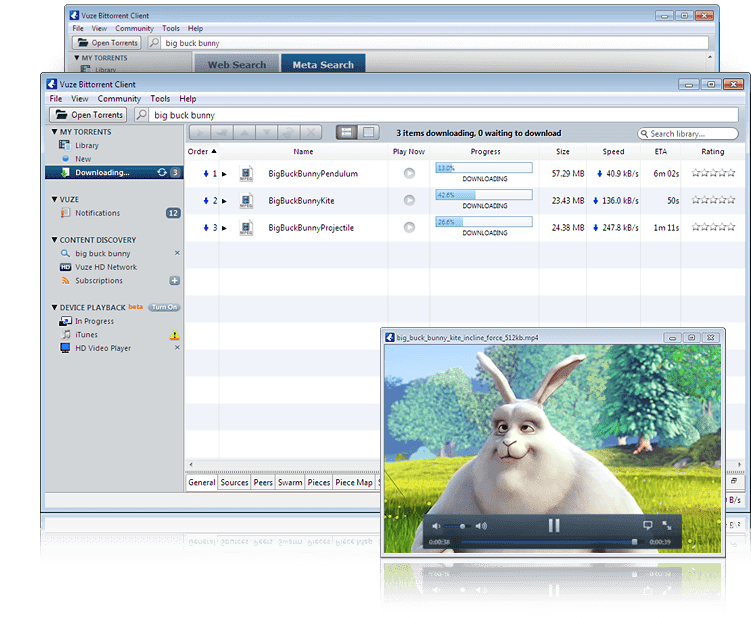Viewport: 751px width, 622px height.
Task: Click the magnifier icon beside the search field
Action: (x=141, y=115)
